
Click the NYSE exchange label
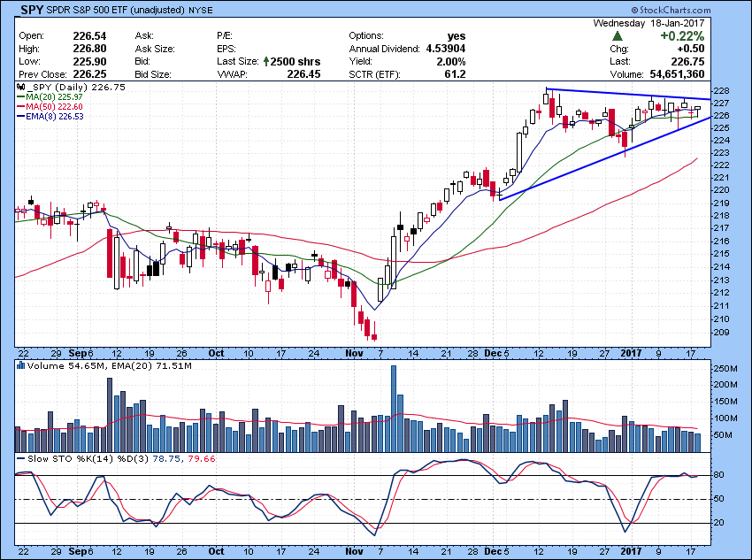[200, 10]
